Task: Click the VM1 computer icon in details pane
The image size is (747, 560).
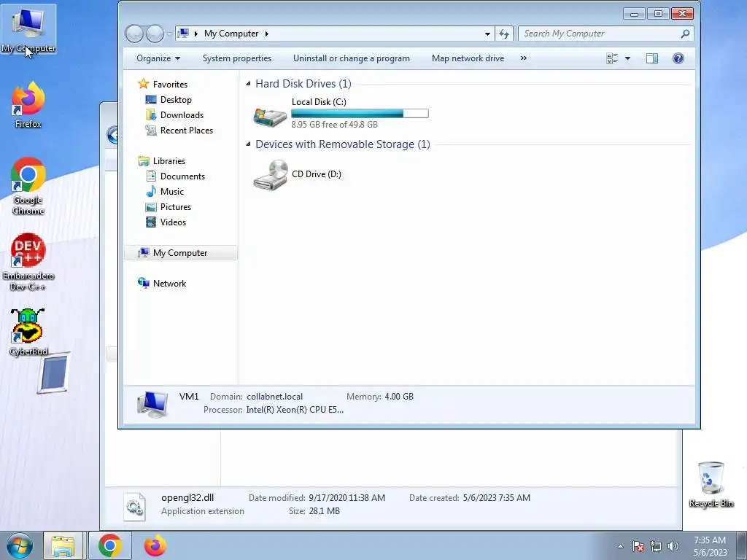Action: pos(152,404)
